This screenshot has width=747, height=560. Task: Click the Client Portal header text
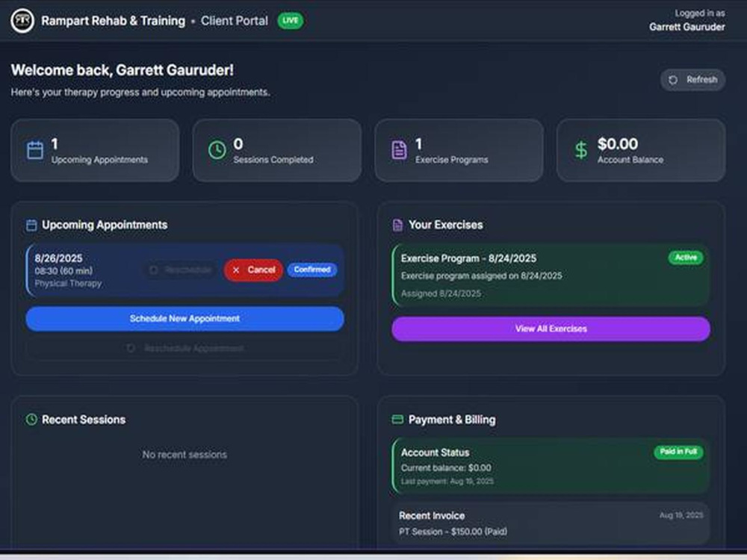(x=235, y=21)
